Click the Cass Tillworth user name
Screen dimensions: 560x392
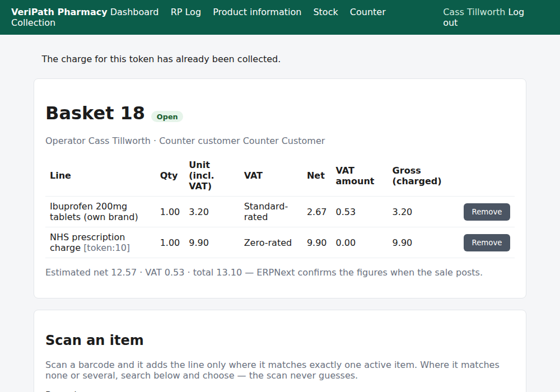tap(474, 12)
